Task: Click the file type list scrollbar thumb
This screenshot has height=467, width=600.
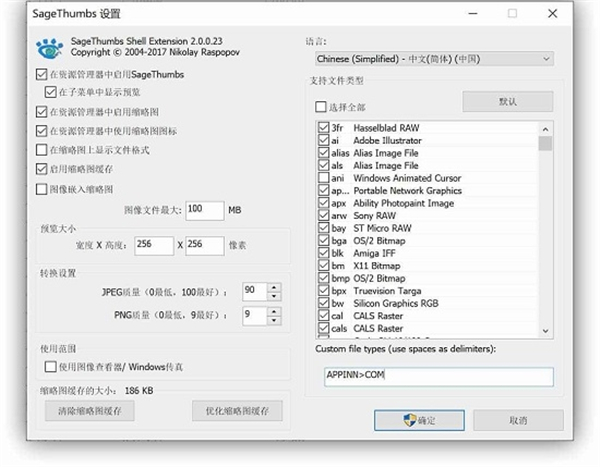Action: tap(545, 144)
